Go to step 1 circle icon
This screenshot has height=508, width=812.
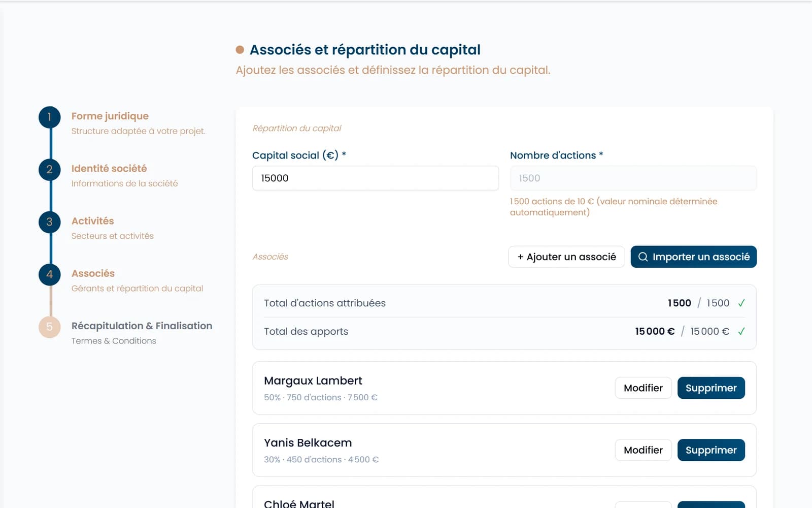[x=50, y=117]
